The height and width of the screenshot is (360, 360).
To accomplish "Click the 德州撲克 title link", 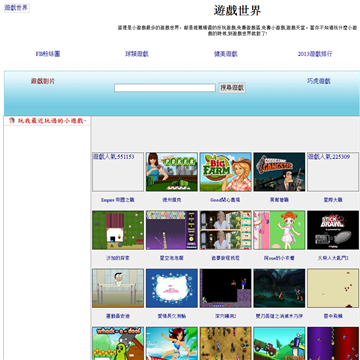I will [172, 200].
